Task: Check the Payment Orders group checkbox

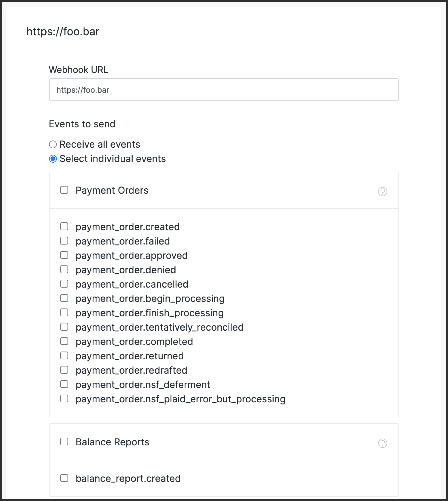Action: pyautogui.click(x=64, y=190)
